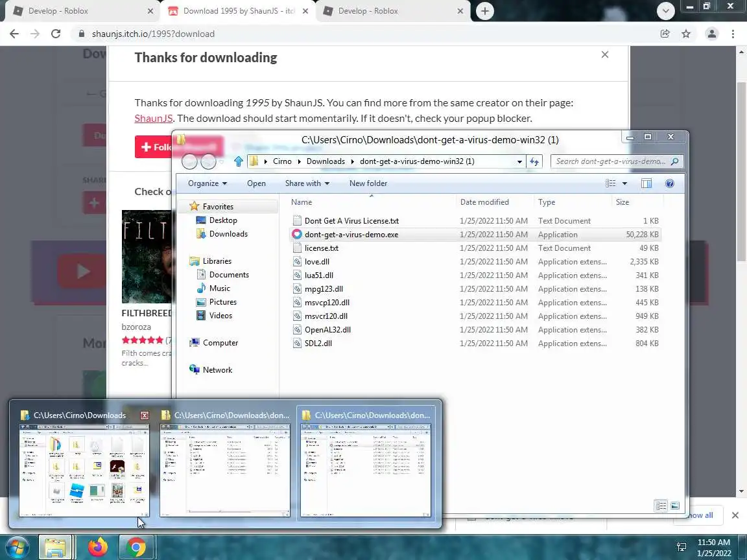Select msvcr120.dll file
This screenshot has height=560, width=747.
coord(326,316)
